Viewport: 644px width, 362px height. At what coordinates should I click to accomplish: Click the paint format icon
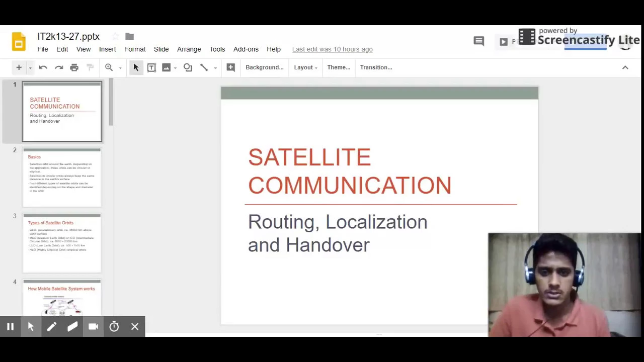click(90, 67)
